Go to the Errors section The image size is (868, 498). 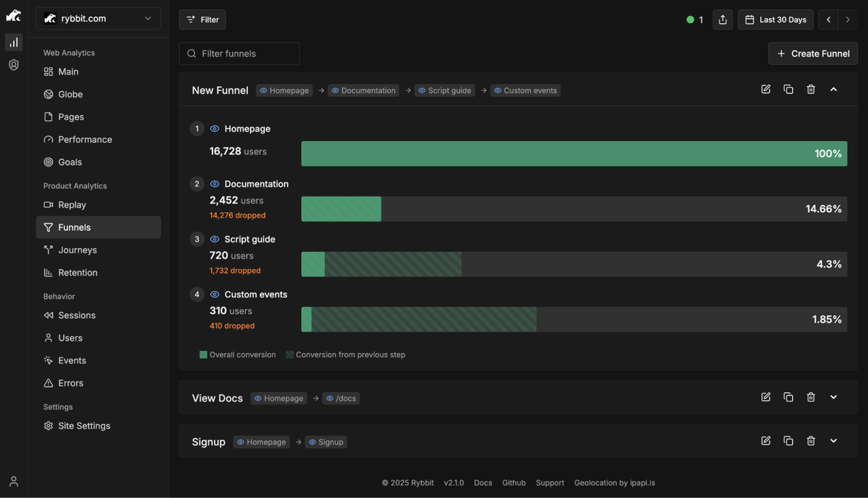click(72, 382)
